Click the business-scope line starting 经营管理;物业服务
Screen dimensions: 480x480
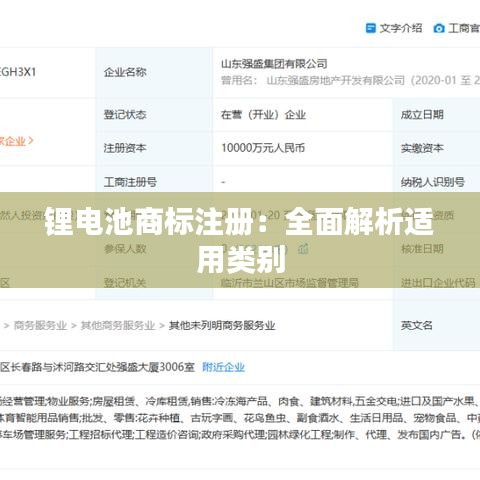point(240,401)
